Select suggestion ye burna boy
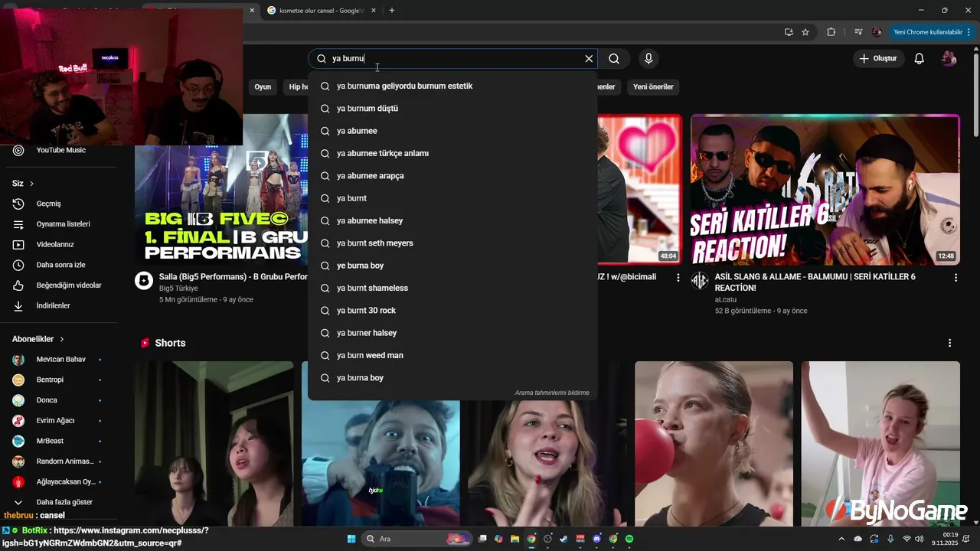The height and width of the screenshot is (551, 980). pos(452,266)
